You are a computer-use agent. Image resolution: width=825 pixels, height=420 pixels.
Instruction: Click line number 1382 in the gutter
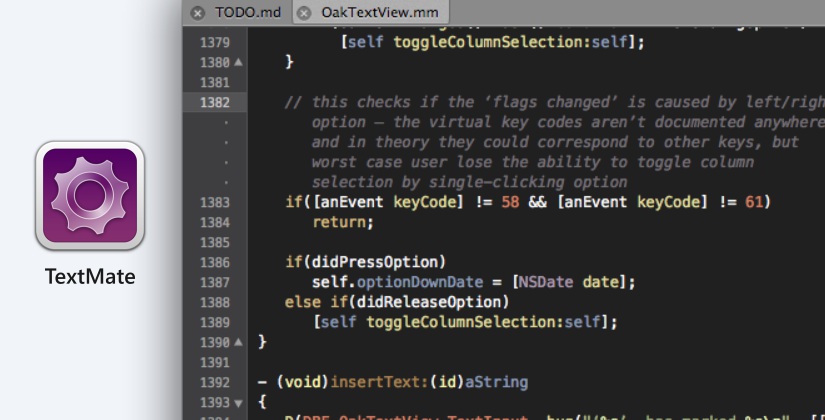tap(214, 102)
